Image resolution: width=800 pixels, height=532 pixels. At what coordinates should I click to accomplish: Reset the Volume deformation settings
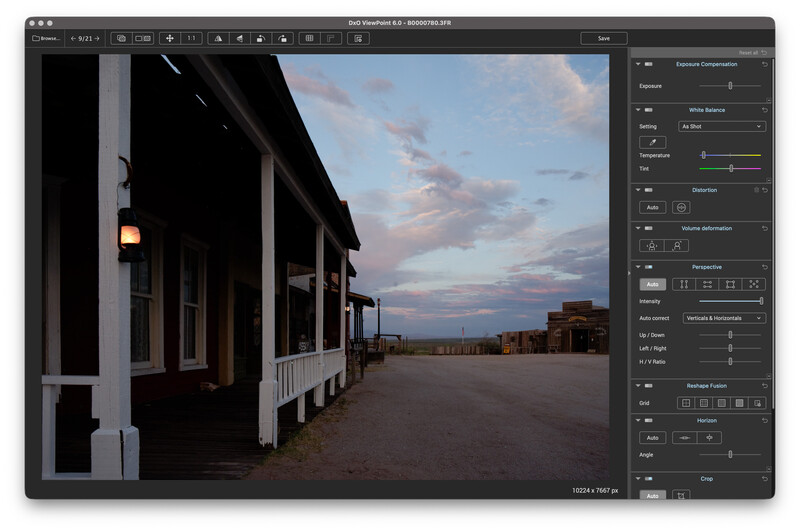765,228
